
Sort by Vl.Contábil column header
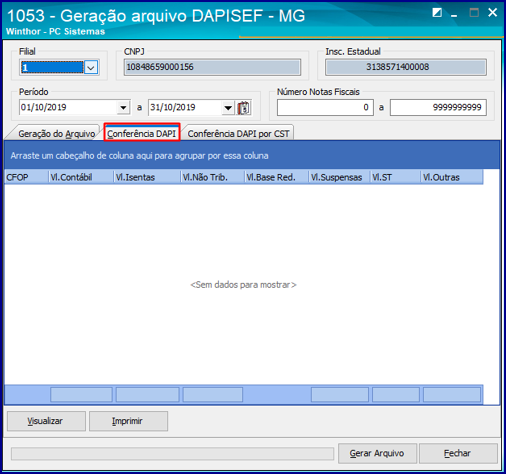tap(81, 177)
